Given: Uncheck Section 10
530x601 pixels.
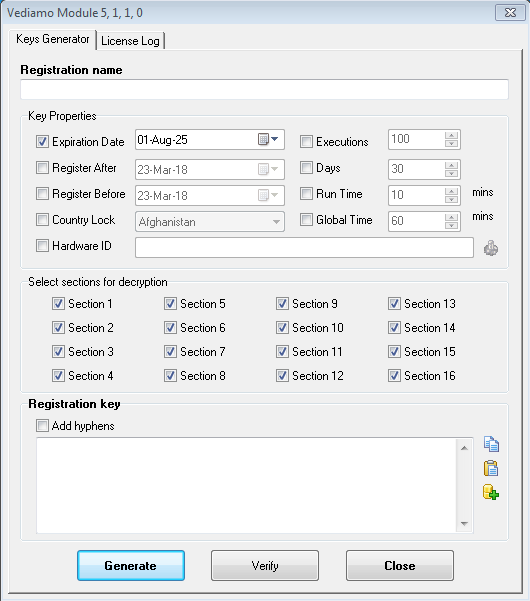Looking at the screenshot, I should point(282,328).
